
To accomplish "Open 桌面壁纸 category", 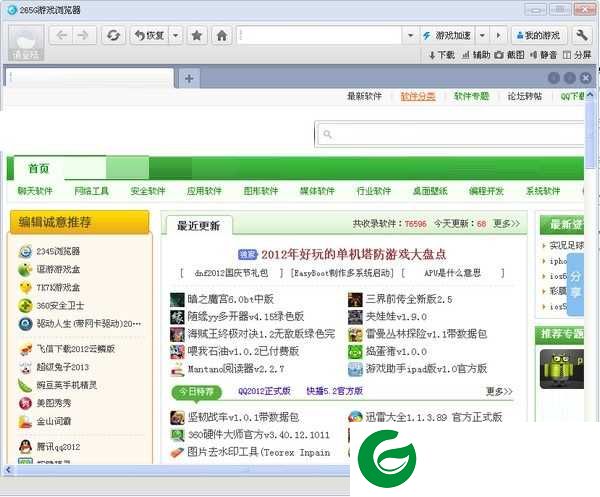I will [x=430, y=191].
